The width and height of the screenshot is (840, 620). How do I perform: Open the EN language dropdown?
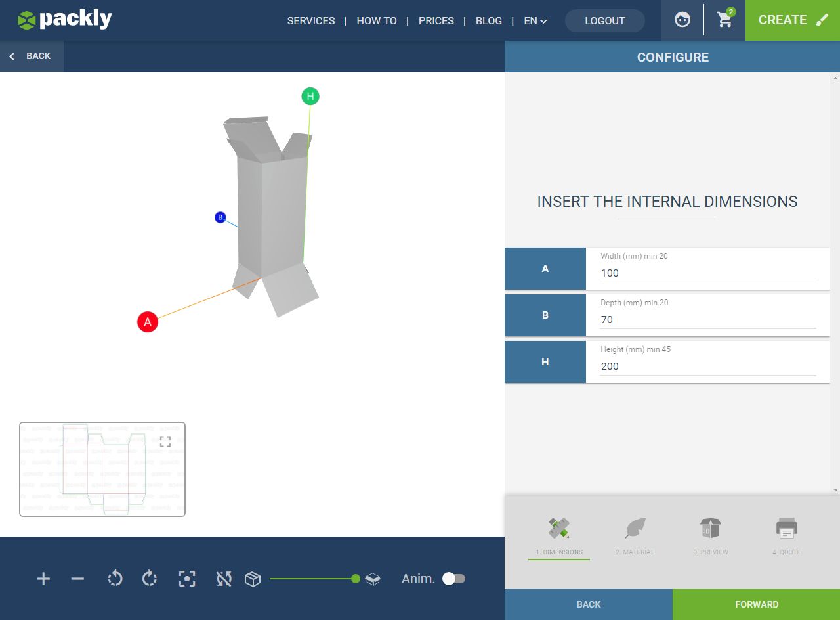[x=535, y=20]
